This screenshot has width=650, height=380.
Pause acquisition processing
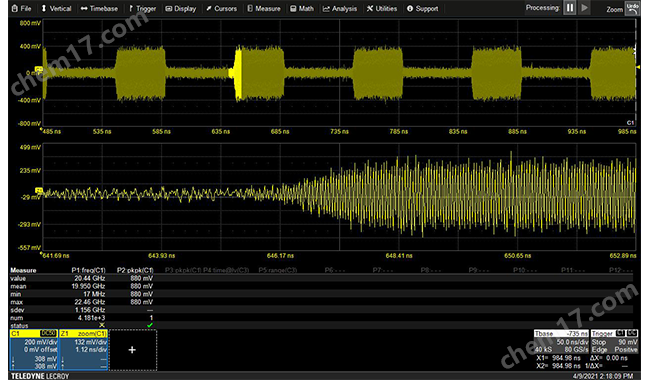pos(570,8)
